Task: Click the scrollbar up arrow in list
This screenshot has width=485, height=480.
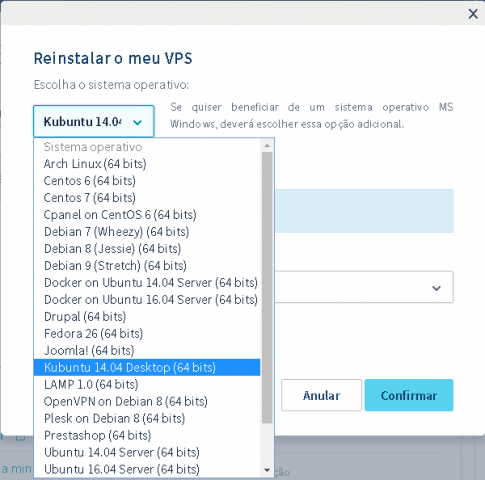Action: tap(267, 146)
